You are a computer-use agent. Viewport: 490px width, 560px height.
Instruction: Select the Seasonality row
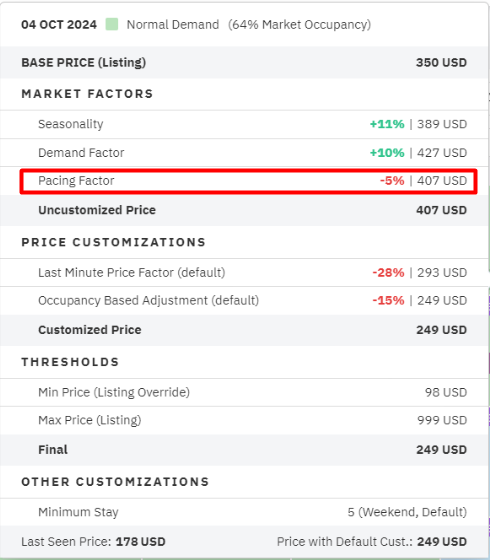click(244, 124)
